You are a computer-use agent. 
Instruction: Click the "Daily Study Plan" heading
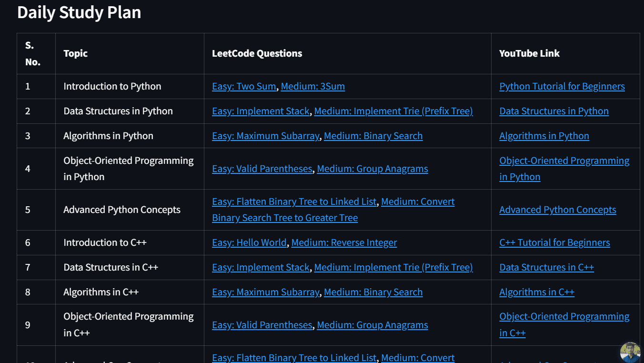point(79,12)
